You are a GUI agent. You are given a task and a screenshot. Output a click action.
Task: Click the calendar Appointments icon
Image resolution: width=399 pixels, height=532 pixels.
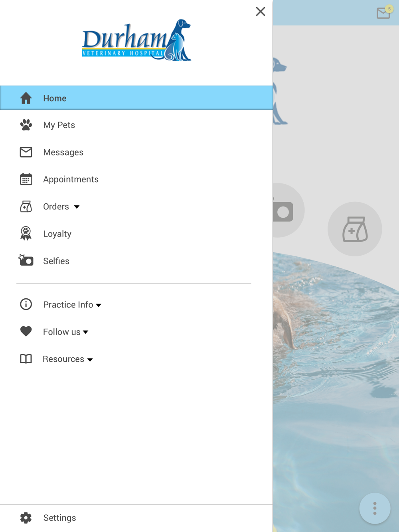tap(26, 179)
